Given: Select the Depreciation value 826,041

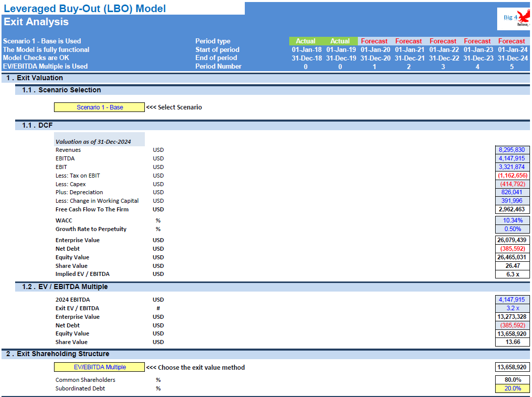Looking at the screenshot, I should (512, 192).
